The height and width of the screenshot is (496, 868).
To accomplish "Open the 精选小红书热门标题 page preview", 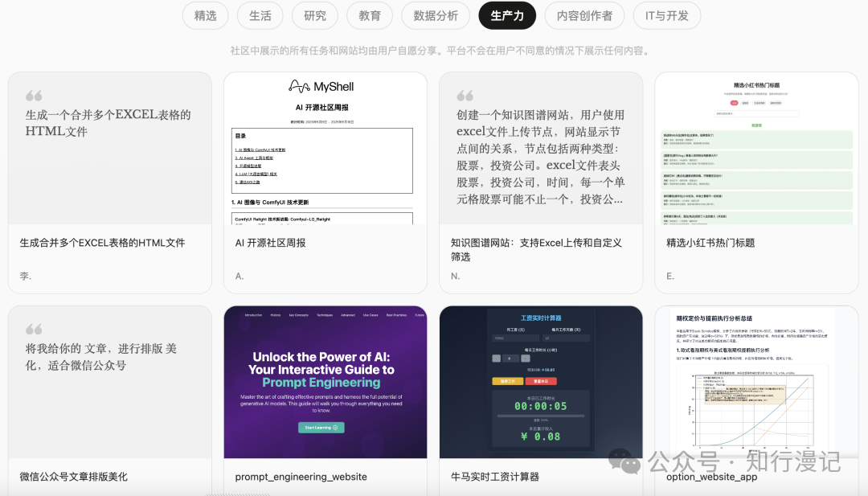I will (x=757, y=149).
